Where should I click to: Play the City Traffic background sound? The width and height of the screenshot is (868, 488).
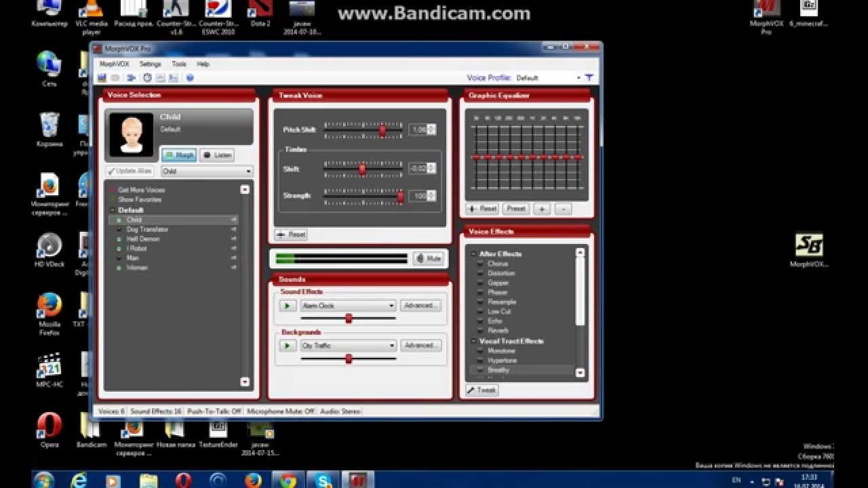[288, 346]
